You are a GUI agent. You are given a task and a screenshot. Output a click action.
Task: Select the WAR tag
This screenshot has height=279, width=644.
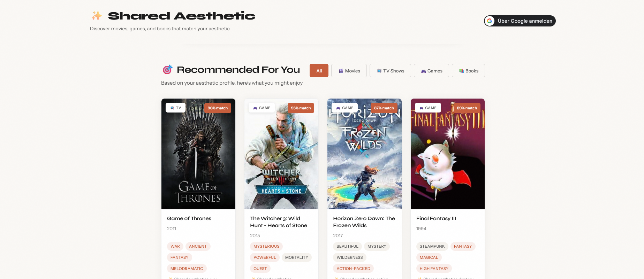(175, 246)
